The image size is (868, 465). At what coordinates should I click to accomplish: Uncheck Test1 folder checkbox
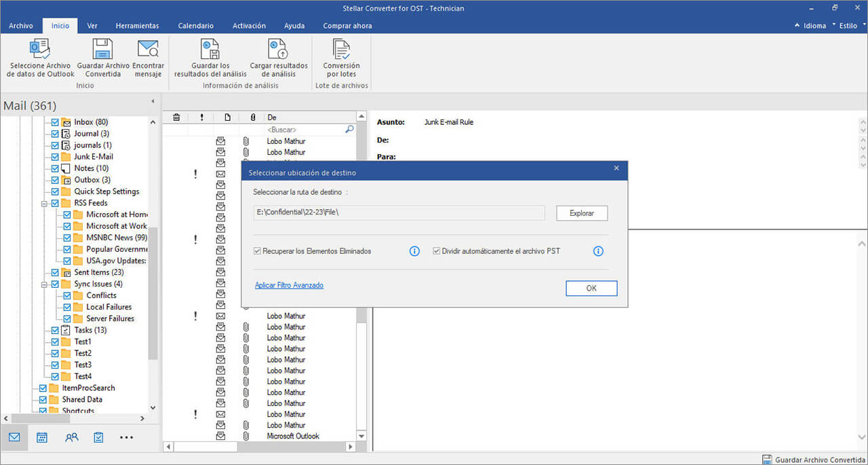click(56, 341)
